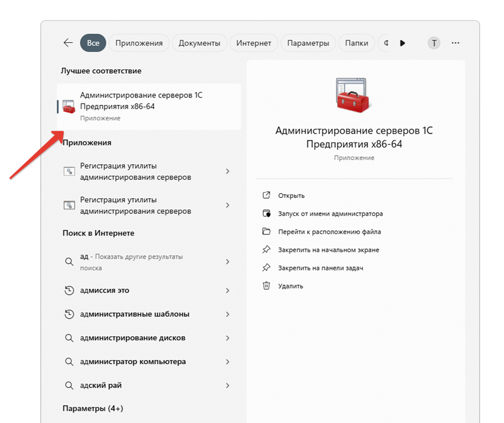Choose 'Запуск от имени администратора'

coord(330,214)
